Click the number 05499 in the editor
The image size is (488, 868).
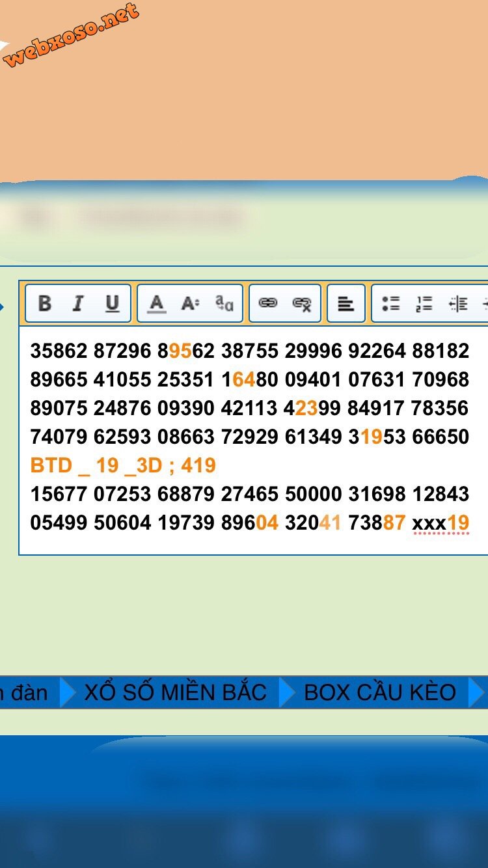click(x=59, y=522)
